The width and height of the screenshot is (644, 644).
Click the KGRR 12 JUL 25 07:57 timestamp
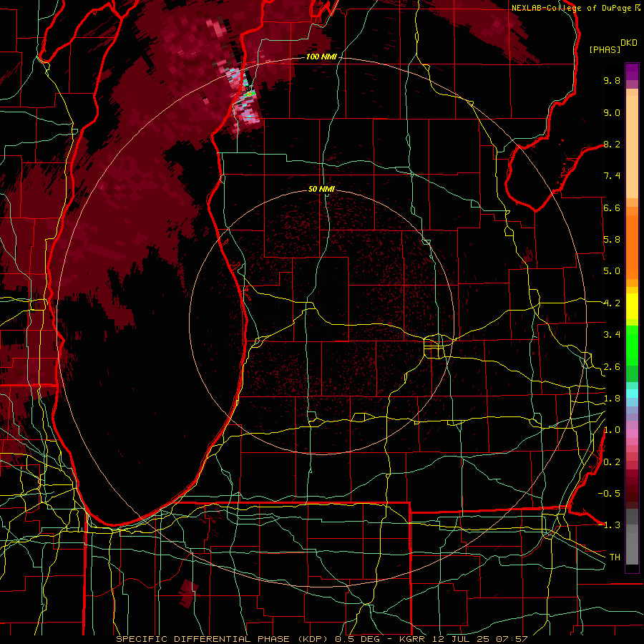[463, 639]
